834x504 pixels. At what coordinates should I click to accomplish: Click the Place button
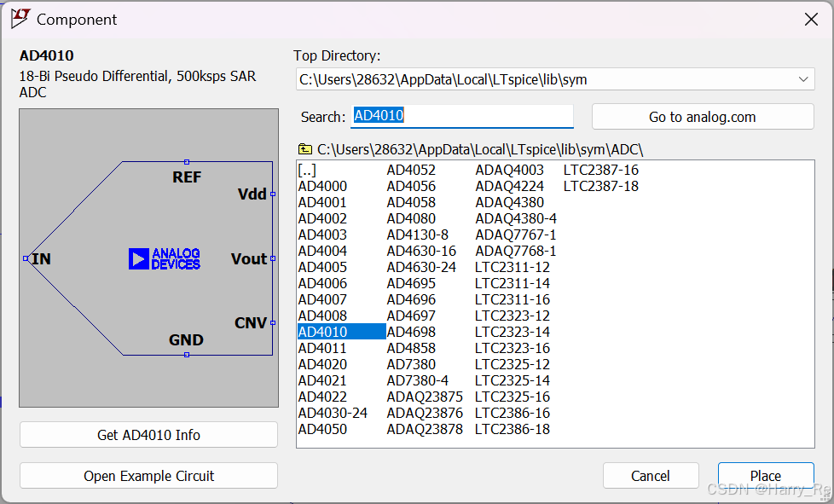(x=766, y=476)
